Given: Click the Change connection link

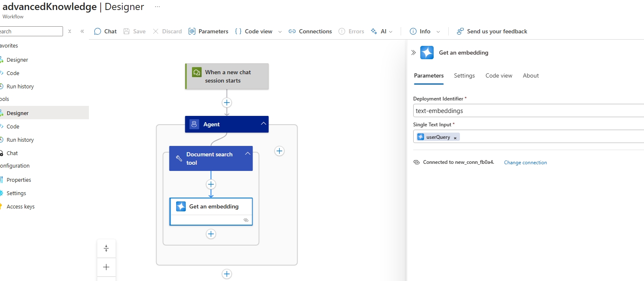Looking at the screenshot, I should [x=525, y=163].
